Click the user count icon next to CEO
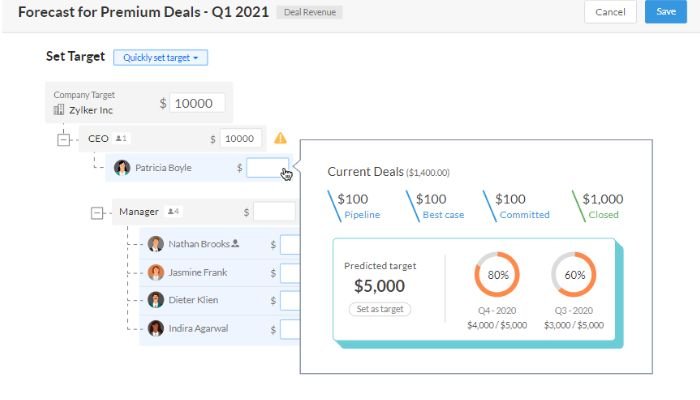This screenshot has width=700, height=400. [x=121, y=138]
